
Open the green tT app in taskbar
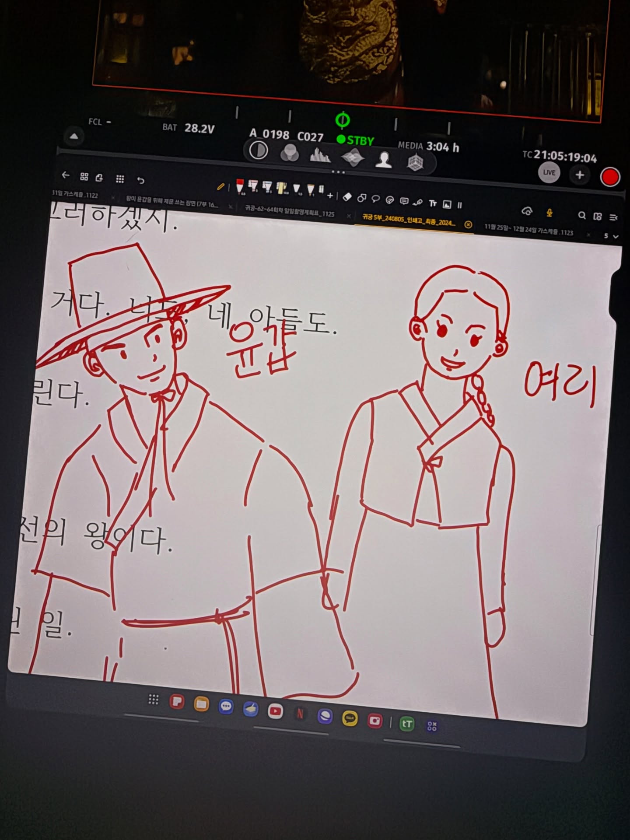[407, 724]
